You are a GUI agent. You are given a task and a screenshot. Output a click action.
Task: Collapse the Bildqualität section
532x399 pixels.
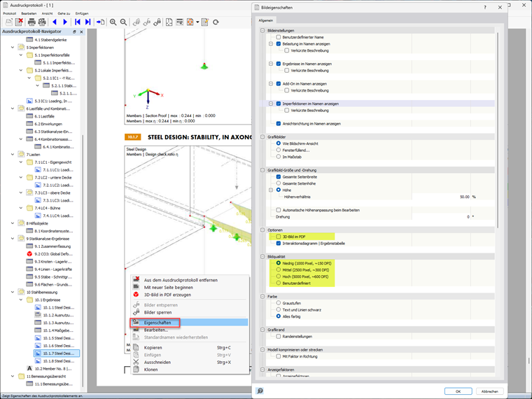[x=262, y=256]
